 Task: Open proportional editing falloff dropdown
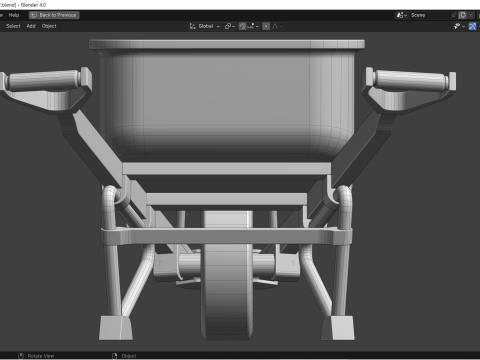click(x=277, y=26)
